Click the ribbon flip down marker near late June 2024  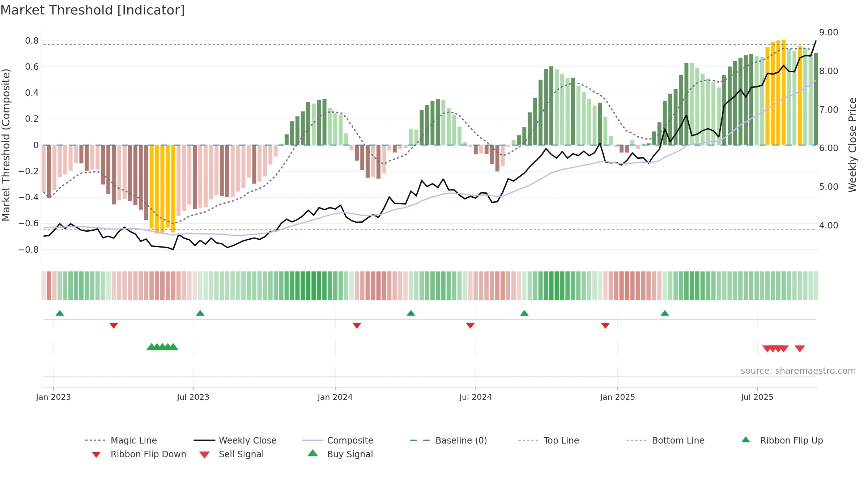click(x=470, y=326)
